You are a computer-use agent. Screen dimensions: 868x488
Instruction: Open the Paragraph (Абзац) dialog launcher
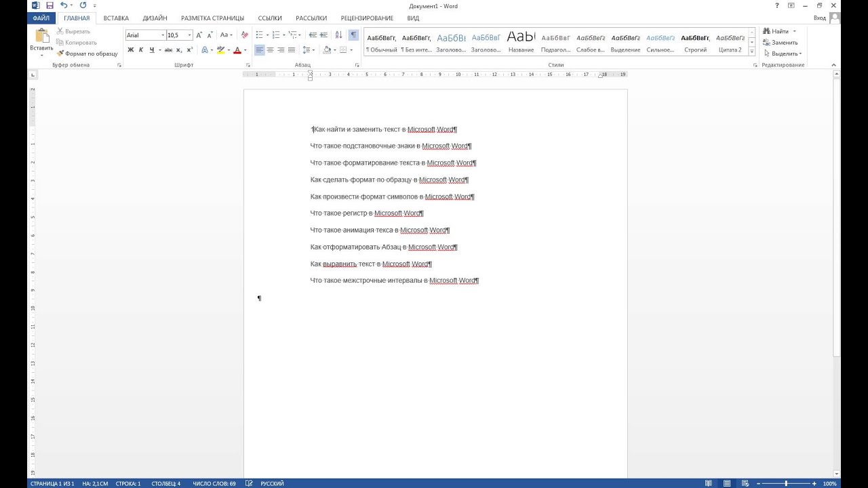coord(357,65)
